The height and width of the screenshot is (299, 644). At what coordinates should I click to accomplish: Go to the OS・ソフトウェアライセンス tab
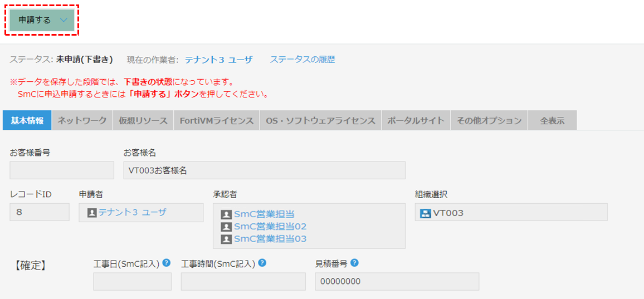tap(320, 120)
